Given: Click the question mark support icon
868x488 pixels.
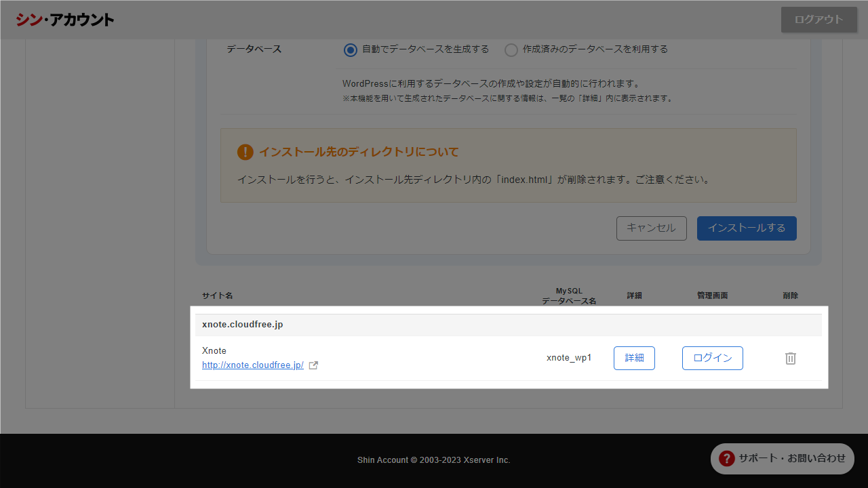Looking at the screenshot, I should [727, 458].
